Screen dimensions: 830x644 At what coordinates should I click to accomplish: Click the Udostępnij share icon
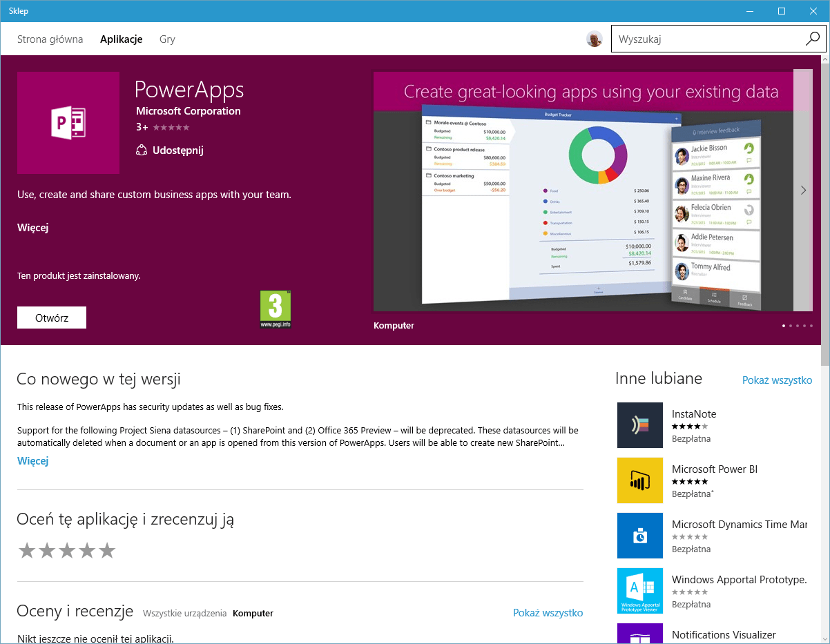(x=142, y=150)
